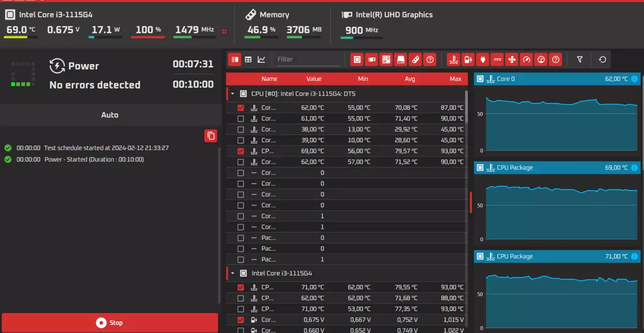Uncheck the voltage row reading 0,675 V
Image resolution: width=644 pixels, height=333 pixels.
(x=240, y=320)
